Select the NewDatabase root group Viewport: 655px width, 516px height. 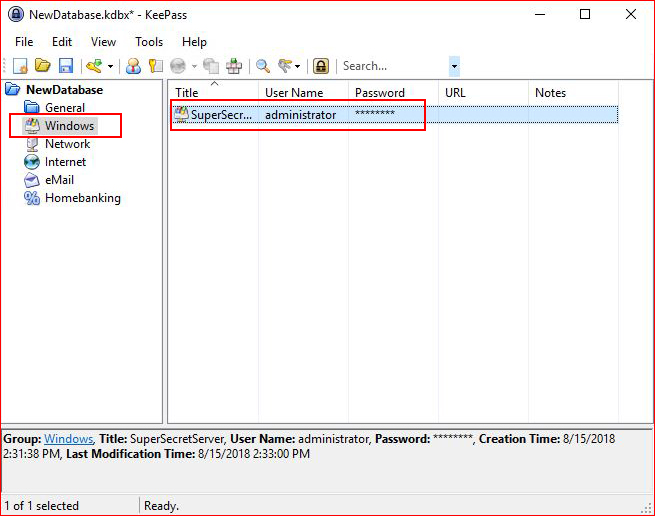click(x=64, y=90)
